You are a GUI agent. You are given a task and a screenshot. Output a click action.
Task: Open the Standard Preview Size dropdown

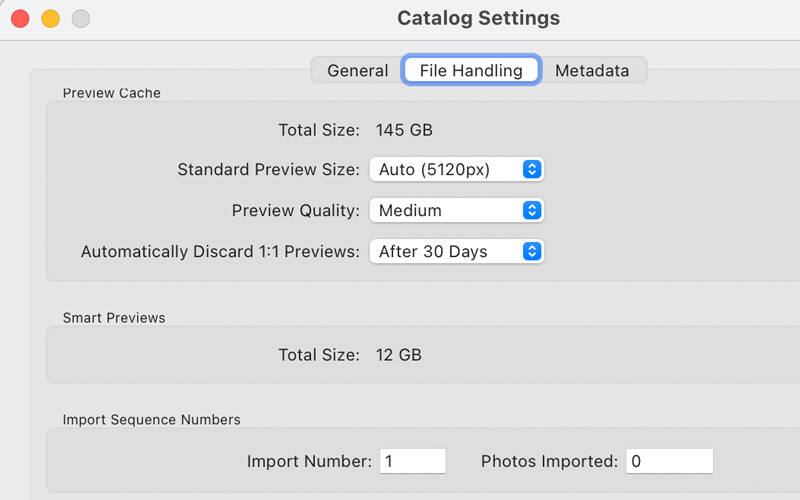[x=456, y=169]
